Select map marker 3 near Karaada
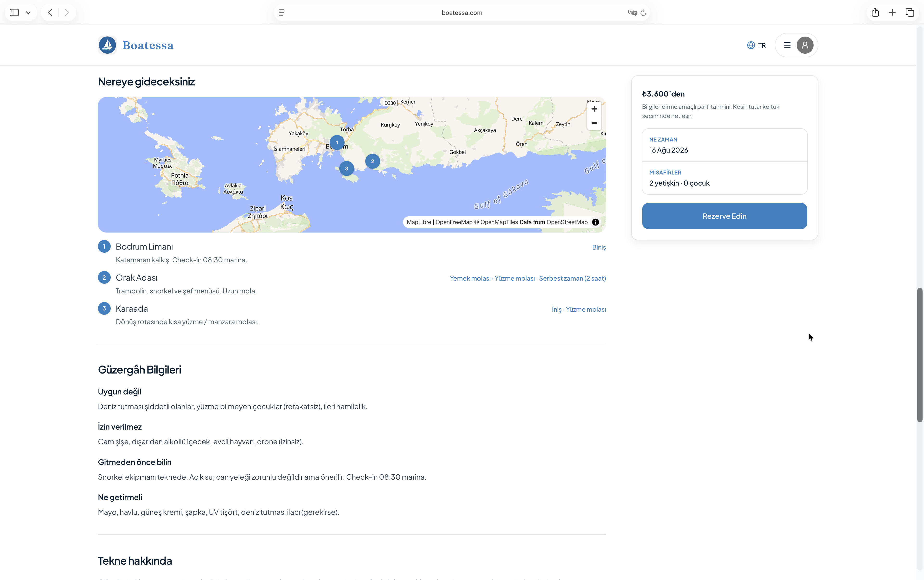The width and height of the screenshot is (924, 580). click(346, 168)
